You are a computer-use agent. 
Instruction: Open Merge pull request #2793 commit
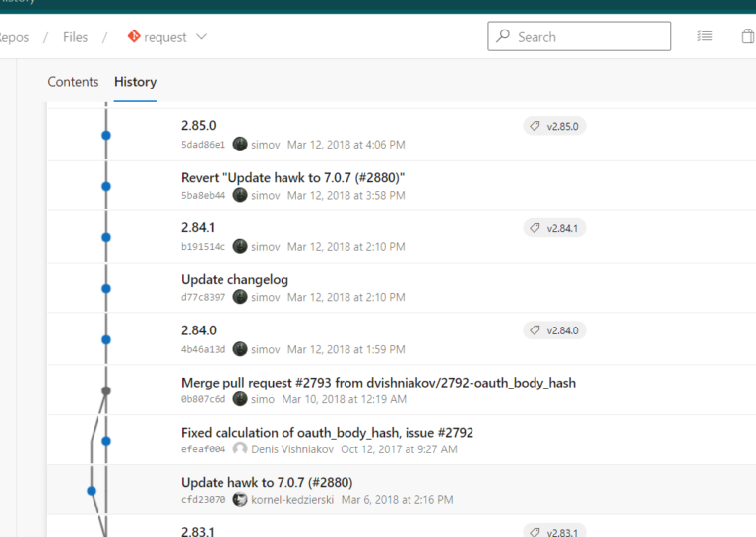tap(378, 383)
